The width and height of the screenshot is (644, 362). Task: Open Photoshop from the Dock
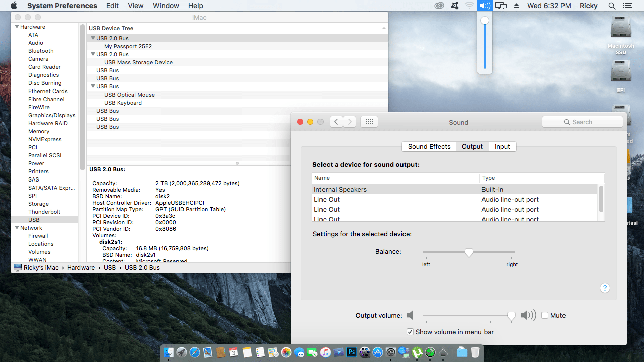tap(352, 352)
